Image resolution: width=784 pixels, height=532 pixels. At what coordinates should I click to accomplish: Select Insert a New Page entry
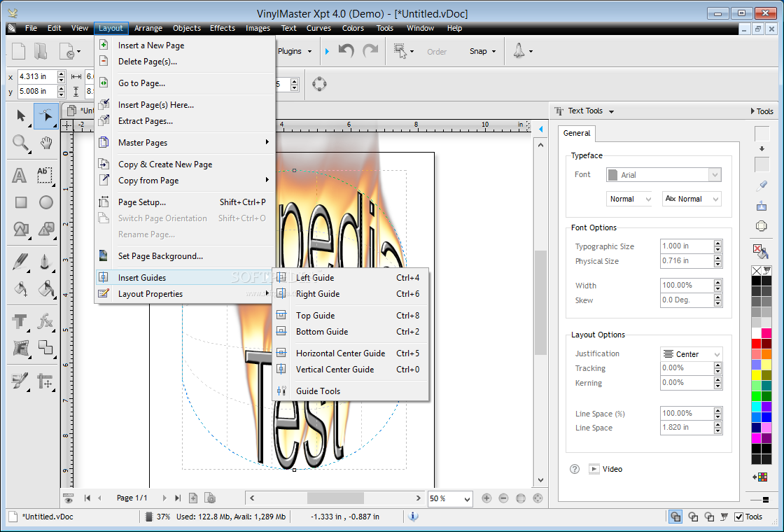[x=184, y=45]
